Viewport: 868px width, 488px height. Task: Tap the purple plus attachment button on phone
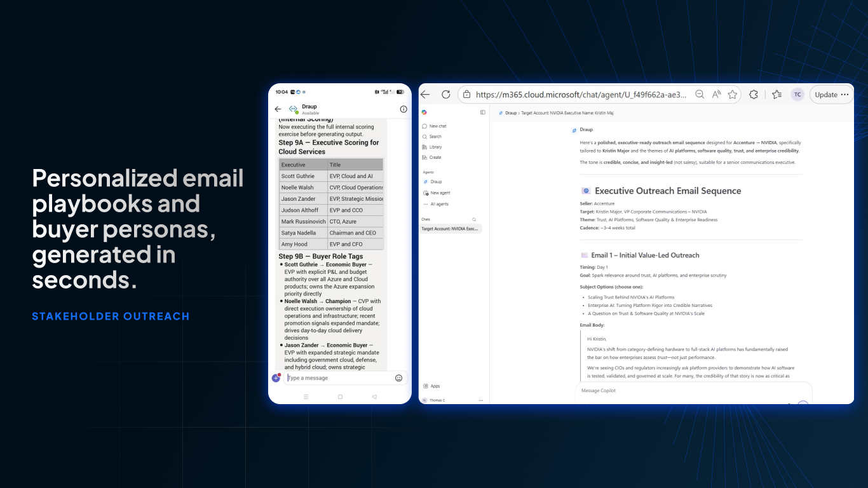276,377
